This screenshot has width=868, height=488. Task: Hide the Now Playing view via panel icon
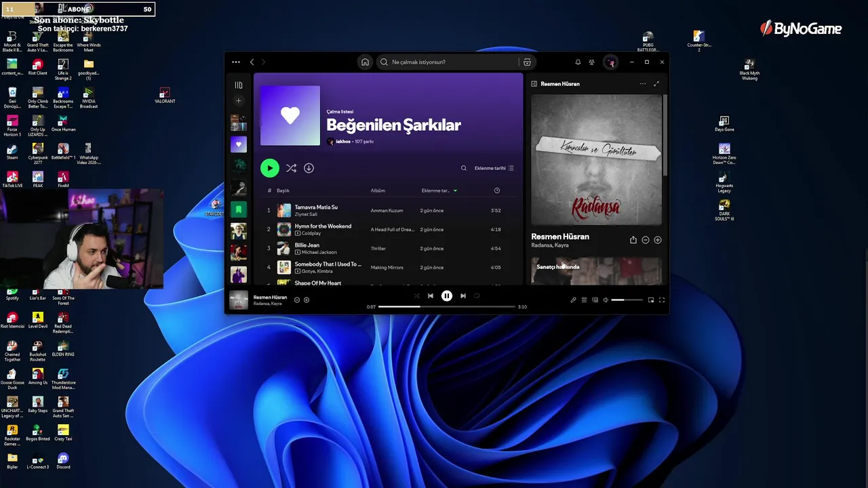[534, 84]
